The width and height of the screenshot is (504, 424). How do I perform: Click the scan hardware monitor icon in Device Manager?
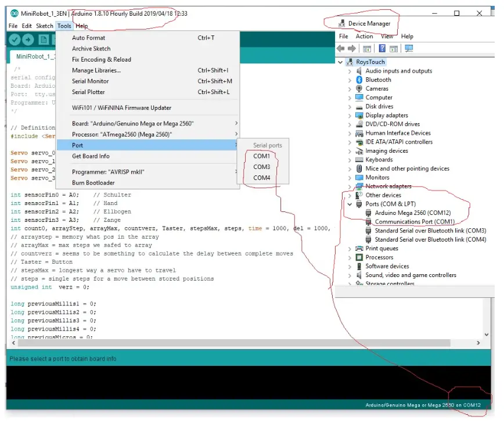click(409, 49)
